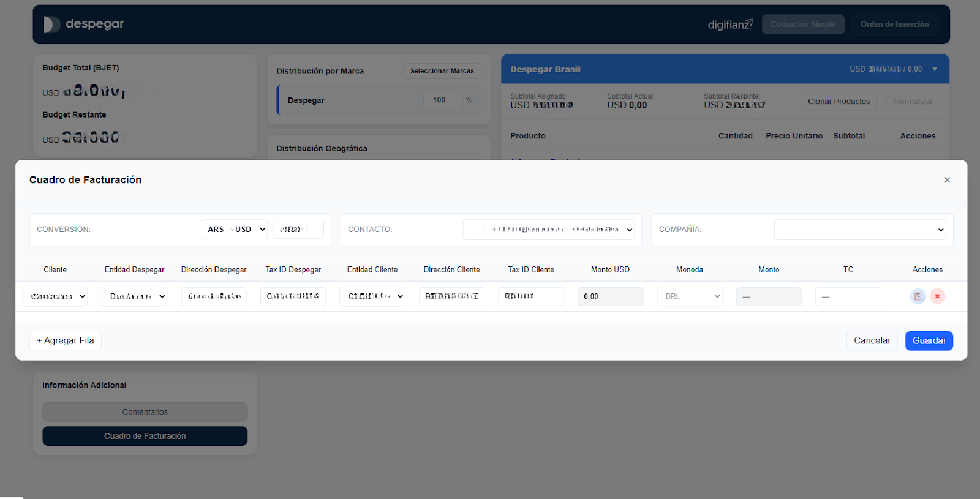
Task: Add a row with Agregar Fila
Action: click(x=66, y=341)
